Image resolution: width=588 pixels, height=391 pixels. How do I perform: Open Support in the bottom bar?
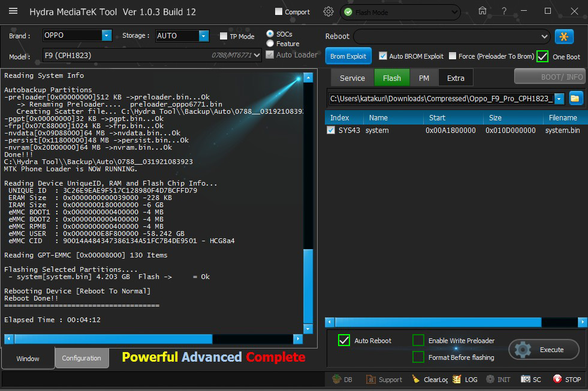[x=384, y=380]
